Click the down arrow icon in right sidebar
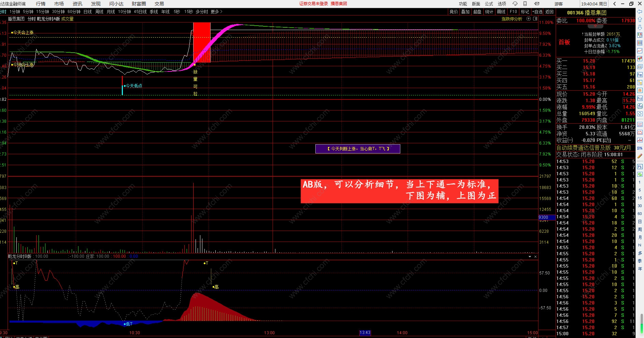 pos(640,27)
